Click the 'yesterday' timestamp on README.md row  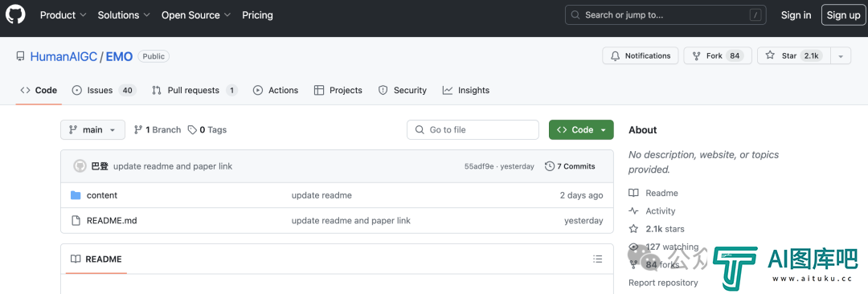coord(583,220)
